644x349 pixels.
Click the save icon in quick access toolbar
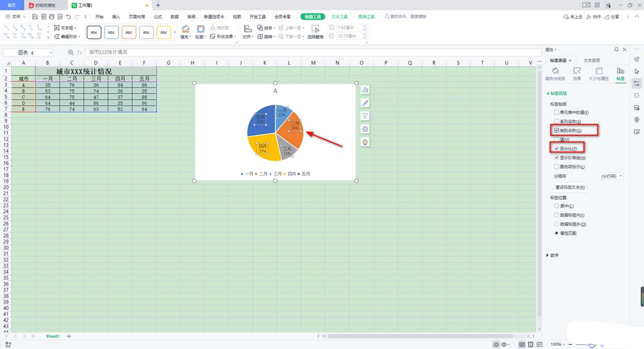coord(34,17)
